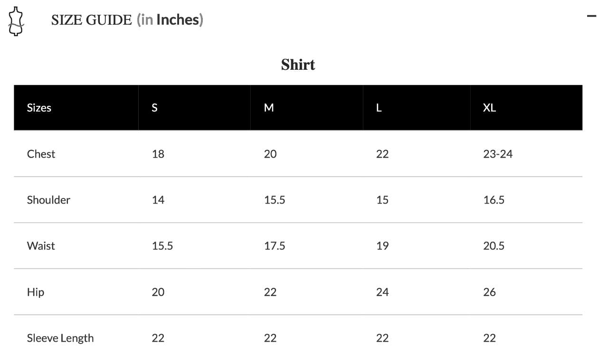The width and height of the screenshot is (608, 364).
Task: Click the Sleeve Length row label
Action: point(60,338)
